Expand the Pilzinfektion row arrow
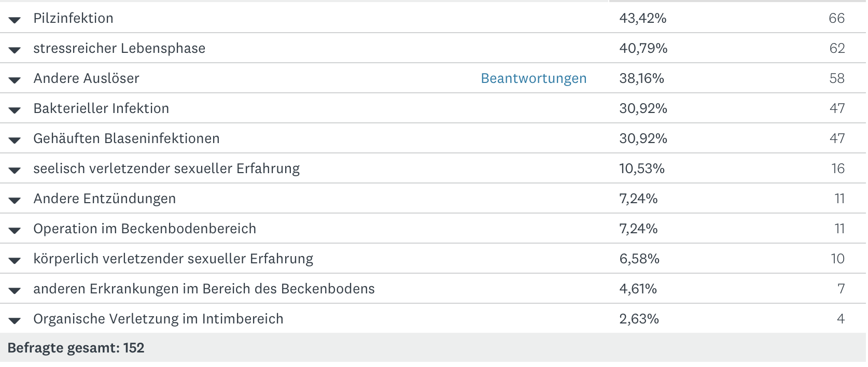 click(15, 20)
